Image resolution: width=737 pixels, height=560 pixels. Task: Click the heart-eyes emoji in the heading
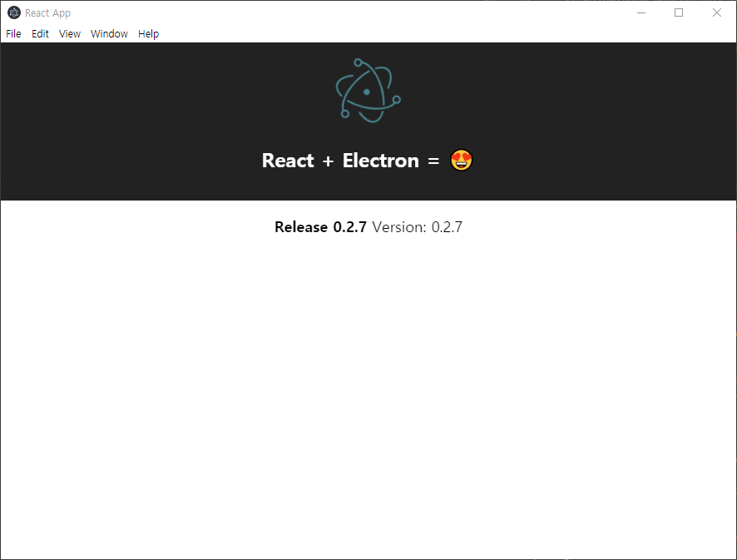click(462, 161)
